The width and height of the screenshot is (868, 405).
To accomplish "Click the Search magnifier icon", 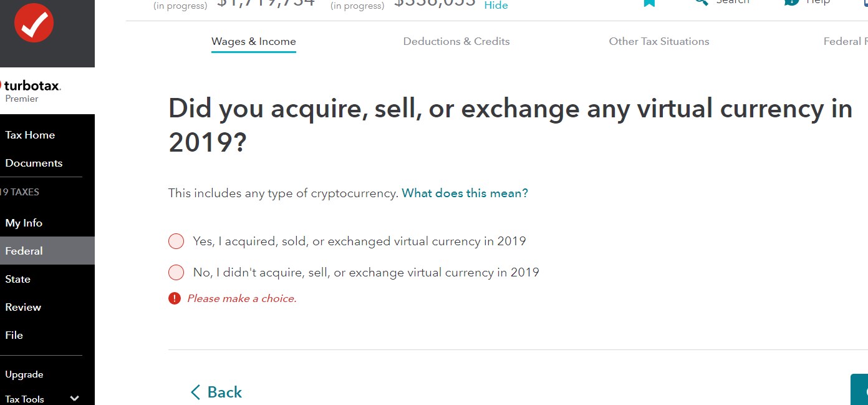I will (702, 2).
